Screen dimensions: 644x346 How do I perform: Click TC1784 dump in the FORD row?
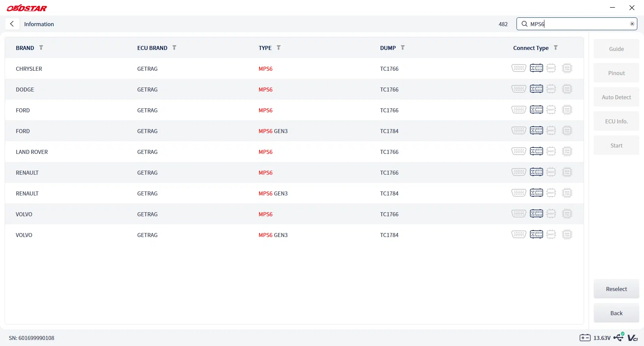389,131
